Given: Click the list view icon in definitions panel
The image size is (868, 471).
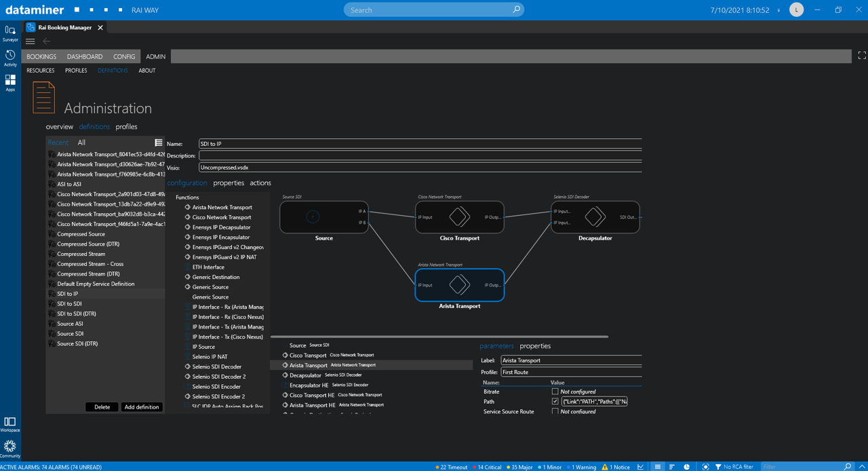Looking at the screenshot, I should point(159,143).
